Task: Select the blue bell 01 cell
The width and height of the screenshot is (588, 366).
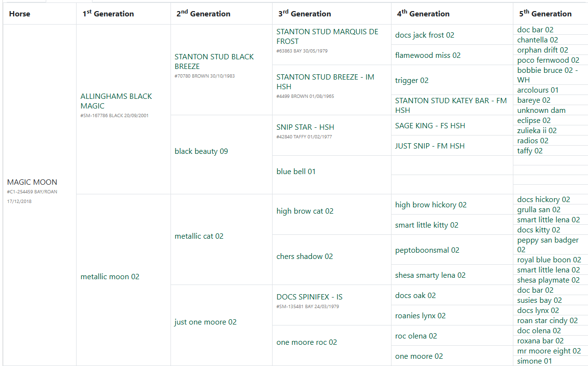Action: coord(296,171)
